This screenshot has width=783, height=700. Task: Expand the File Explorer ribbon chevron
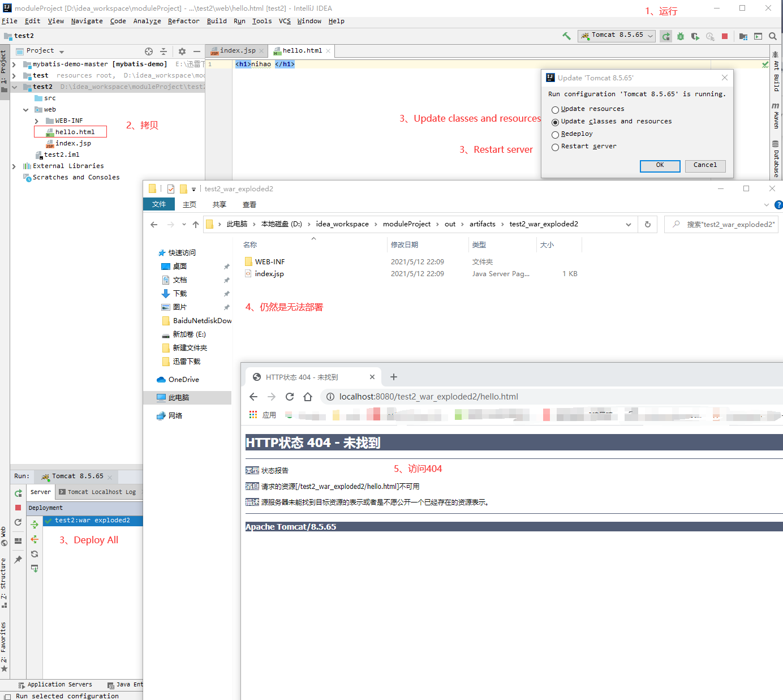767,205
